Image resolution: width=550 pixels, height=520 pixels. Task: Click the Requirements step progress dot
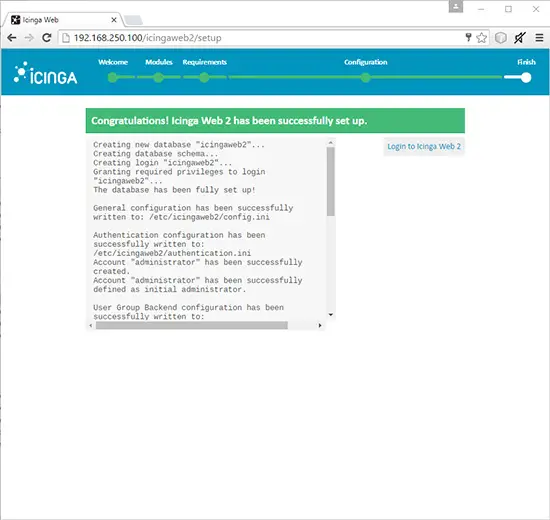(204, 78)
